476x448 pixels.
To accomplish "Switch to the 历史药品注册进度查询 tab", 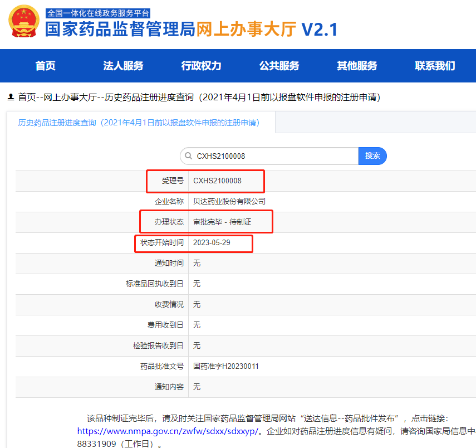I will [139, 123].
